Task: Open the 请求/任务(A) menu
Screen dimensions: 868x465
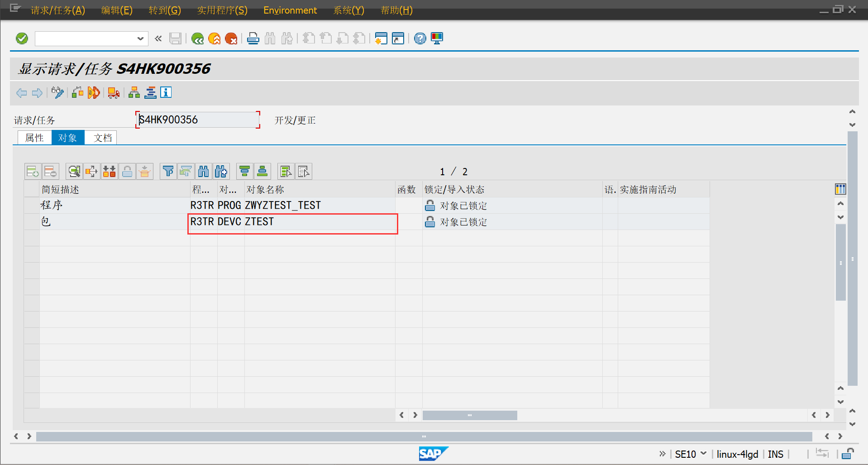Action: (x=57, y=10)
